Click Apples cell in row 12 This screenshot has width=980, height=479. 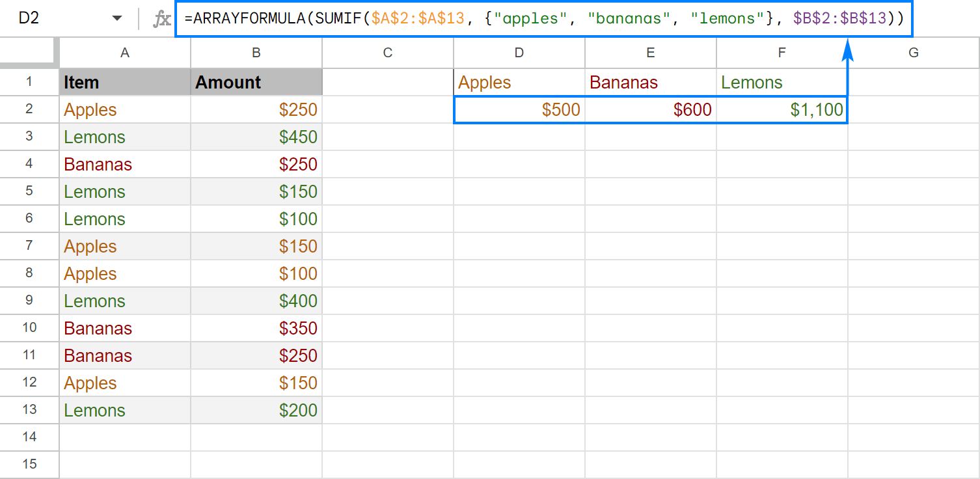(x=125, y=383)
